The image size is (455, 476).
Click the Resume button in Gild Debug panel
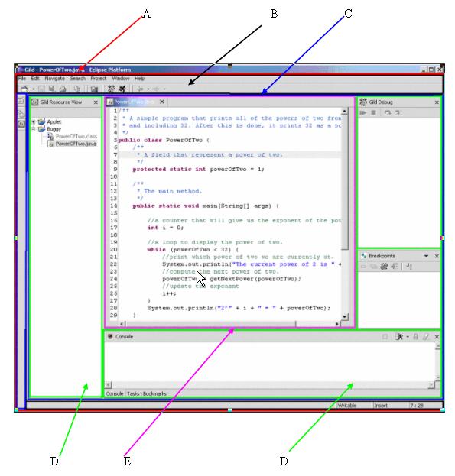tap(363, 112)
